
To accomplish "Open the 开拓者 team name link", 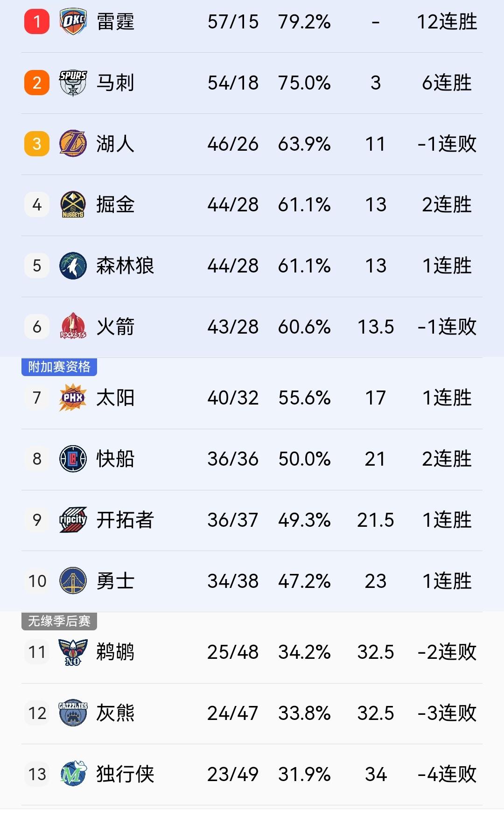I will pyautogui.click(x=125, y=520).
